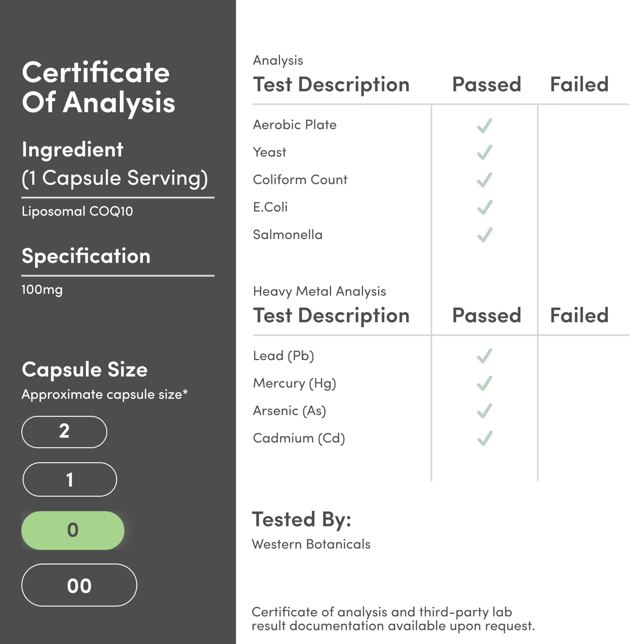Viewport: 644px width, 644px height.
Task: Click the Liposomal COQ10 ingredient text
Action: (x=77, y=211)
